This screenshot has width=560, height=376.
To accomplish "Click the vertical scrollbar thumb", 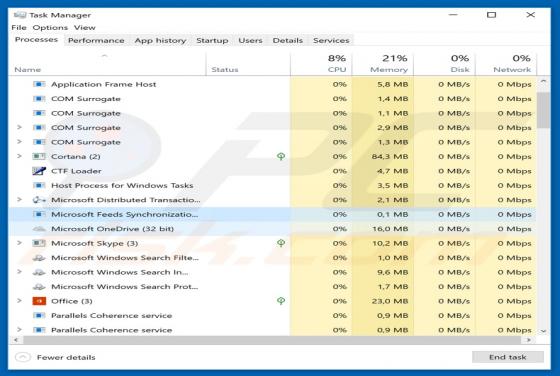I will click(x=543, y=110).
